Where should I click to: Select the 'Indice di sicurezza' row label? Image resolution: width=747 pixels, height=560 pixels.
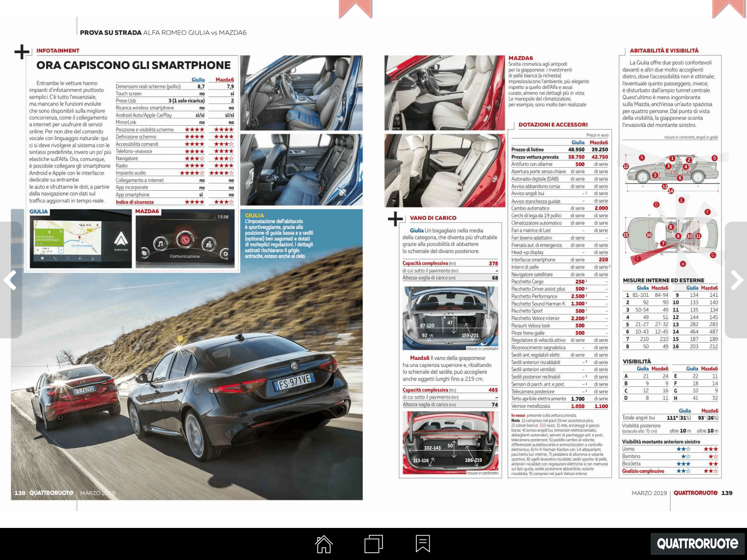[135, 202]
